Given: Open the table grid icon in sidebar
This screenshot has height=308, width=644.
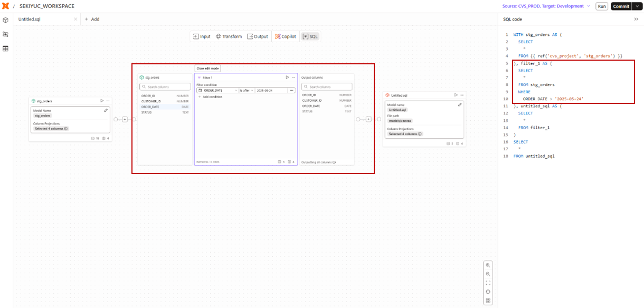Looking at the screenshot, I should click(x=5, y=49).
